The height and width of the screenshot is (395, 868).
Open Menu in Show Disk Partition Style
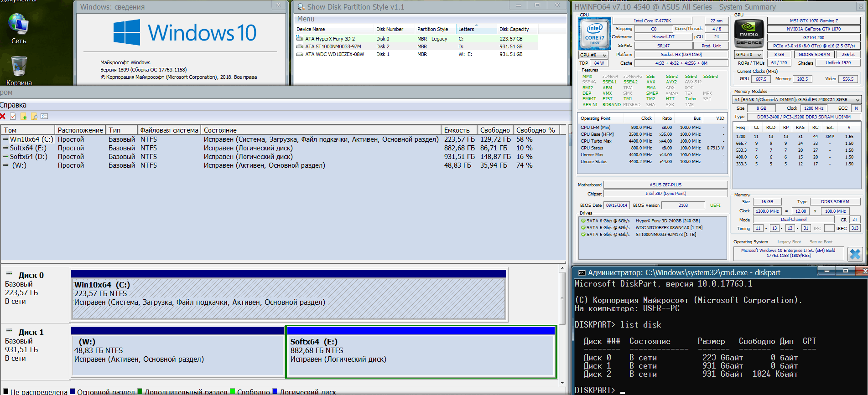pos(306,19)
